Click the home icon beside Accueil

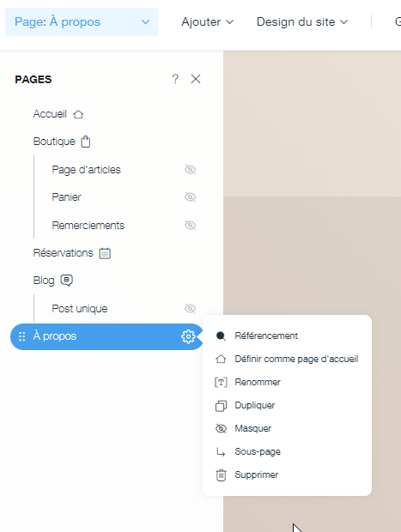[x=78, y=114]
